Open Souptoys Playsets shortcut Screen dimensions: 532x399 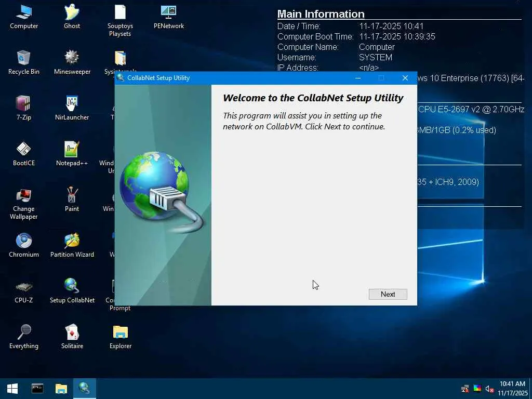pyautogui.click(x=120, y=21)
